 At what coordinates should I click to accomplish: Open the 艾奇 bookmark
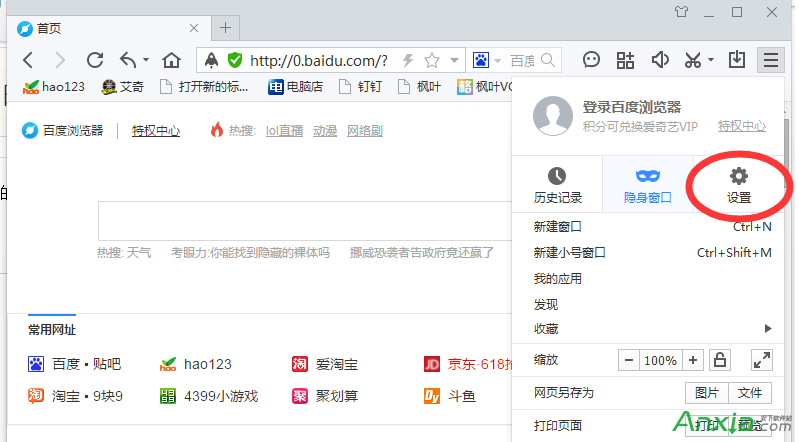123,87
